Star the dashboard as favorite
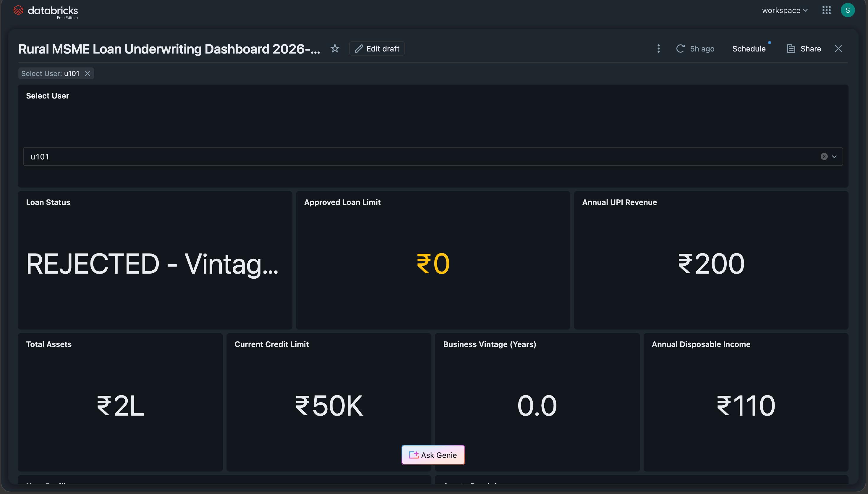Image resolution: width=868 pixels, height=494 pixels. pos(335,49)
